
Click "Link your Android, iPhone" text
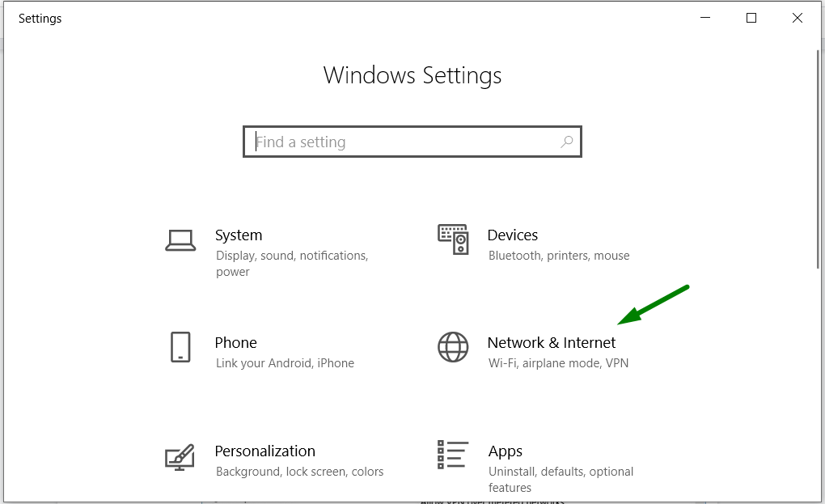285,363
